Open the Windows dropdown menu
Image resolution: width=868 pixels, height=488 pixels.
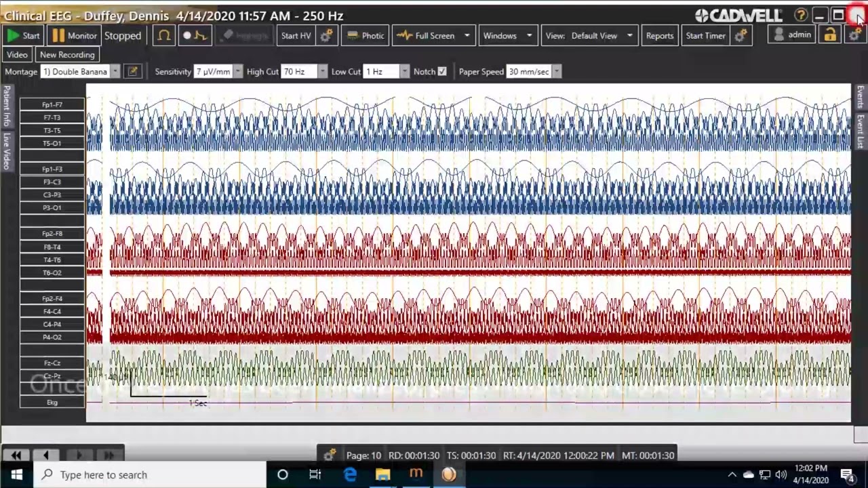(x=509, y=36)
